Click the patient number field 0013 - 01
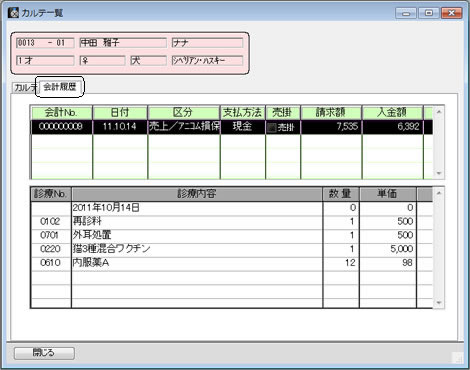The width and height of the screenshot is (470, 370). point(45,43)
